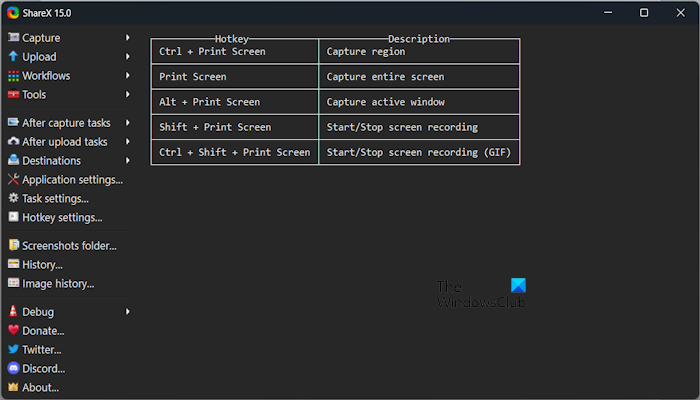
Task: Expand the Debug submenu arrow
Action: (x=128, y=312)
